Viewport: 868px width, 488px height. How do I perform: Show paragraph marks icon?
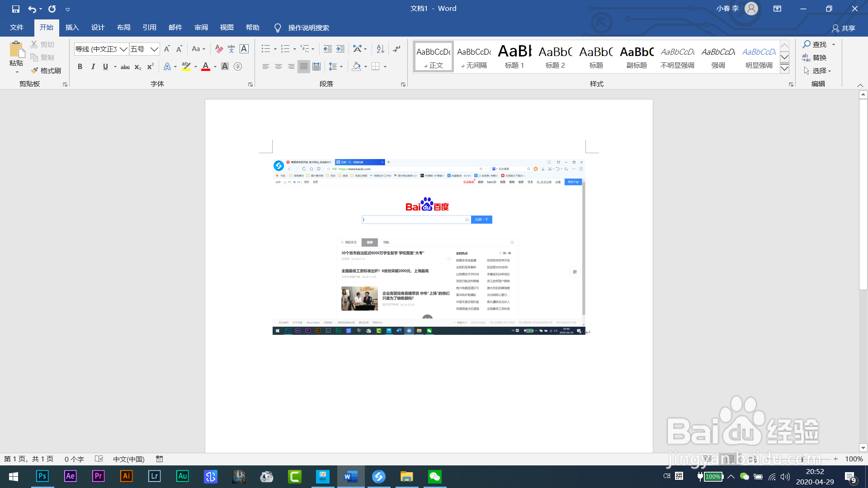396,49
